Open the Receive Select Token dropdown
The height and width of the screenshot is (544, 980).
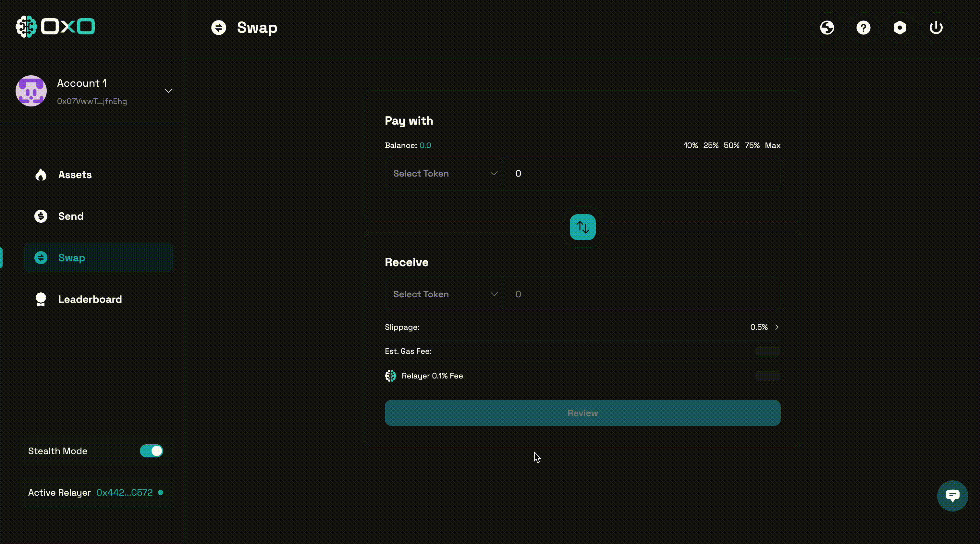(444, 294)
